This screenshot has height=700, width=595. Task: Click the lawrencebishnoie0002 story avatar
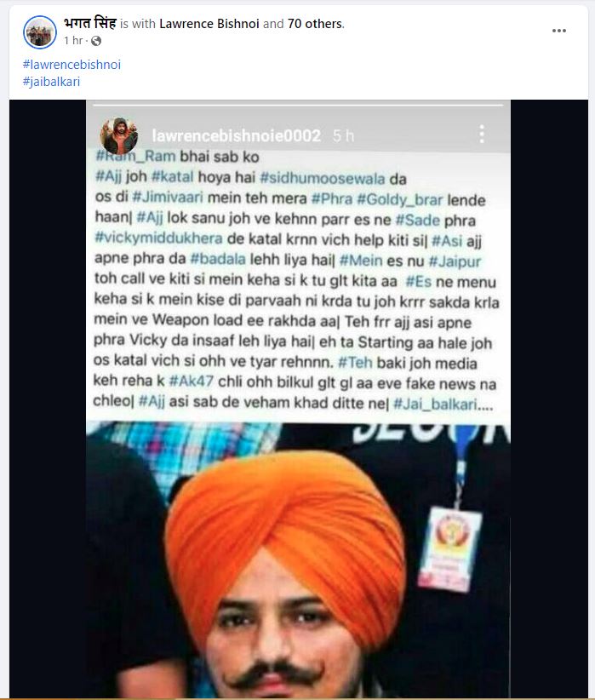pyautogui.click(x=119, y=135)
